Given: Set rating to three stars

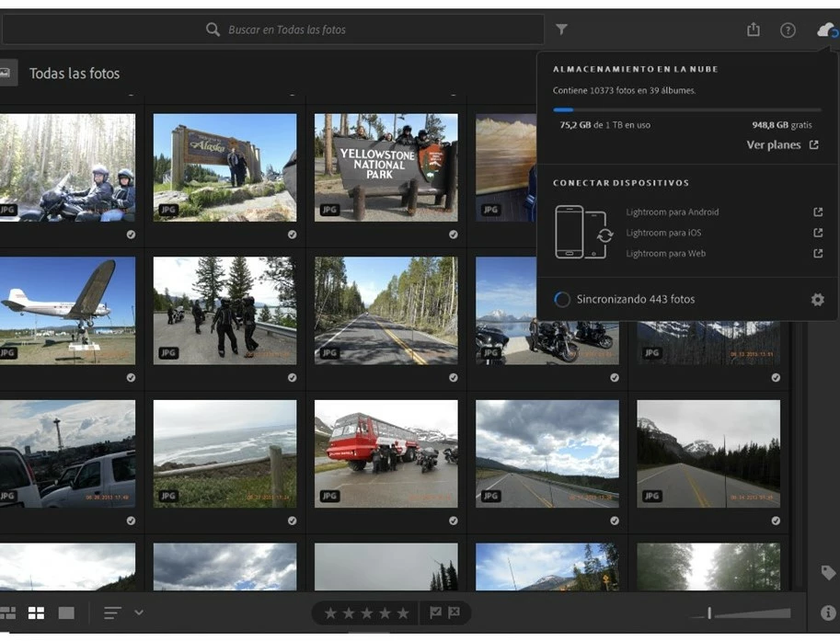Looking at the screenshot, I should [x=367, y=613].
